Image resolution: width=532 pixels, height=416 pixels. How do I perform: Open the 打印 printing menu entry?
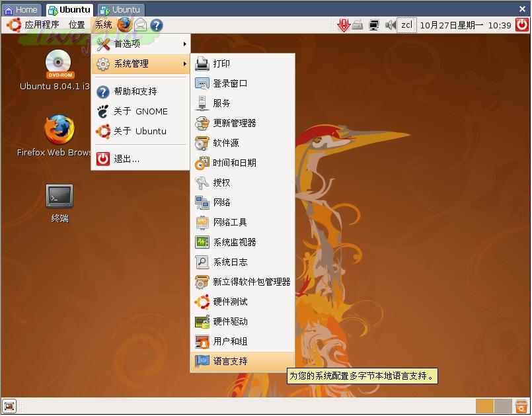(x=243, y=64)
